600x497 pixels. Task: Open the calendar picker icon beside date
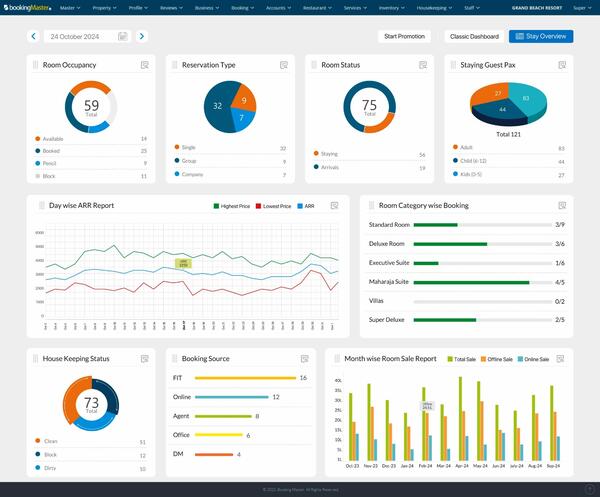click(122, 36)
